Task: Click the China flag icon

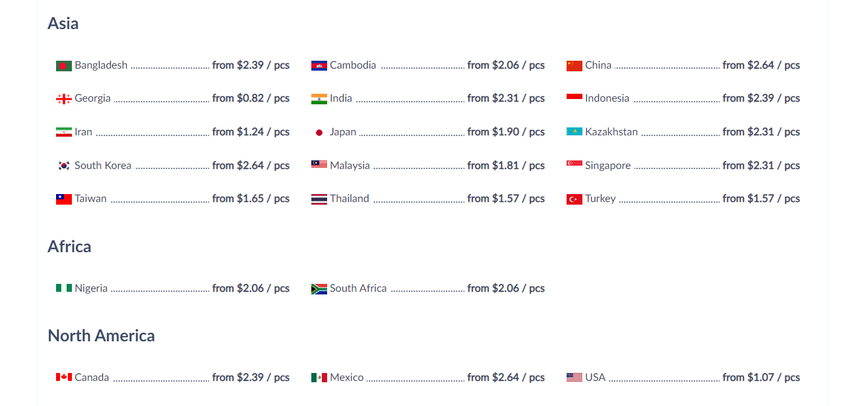Action: (x=574, y=66)
